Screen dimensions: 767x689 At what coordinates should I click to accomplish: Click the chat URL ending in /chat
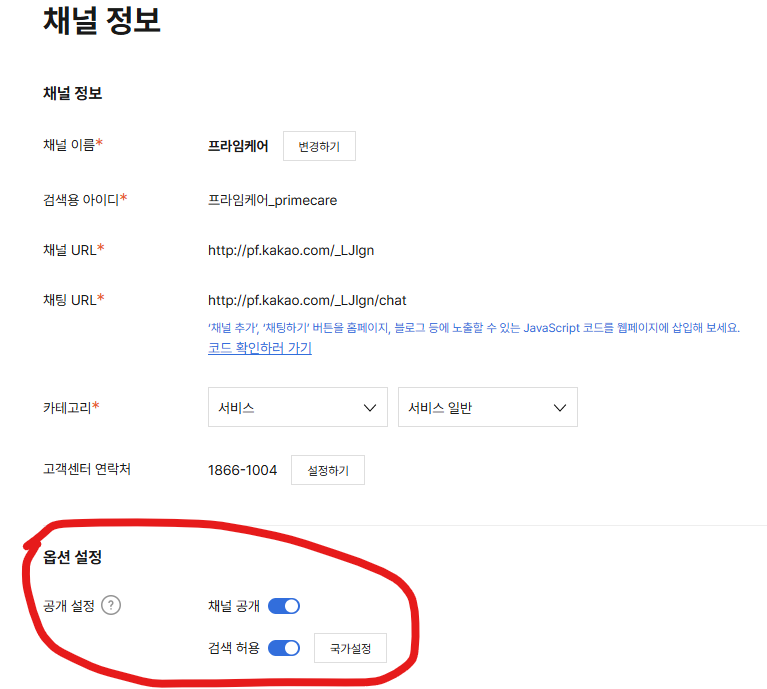click(x=307, y=300)
